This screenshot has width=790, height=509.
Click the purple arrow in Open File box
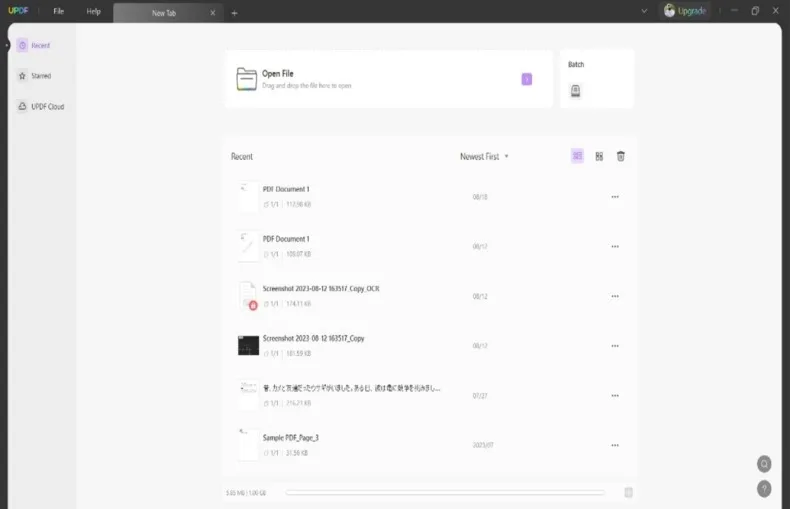(x=527, y=79)
